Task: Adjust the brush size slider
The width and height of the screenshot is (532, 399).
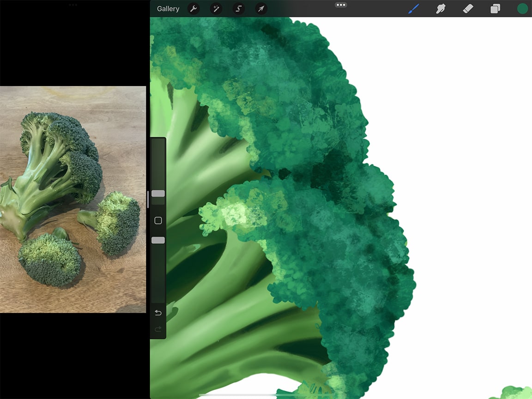Action: pyautogui.click(x=157, y=194)
